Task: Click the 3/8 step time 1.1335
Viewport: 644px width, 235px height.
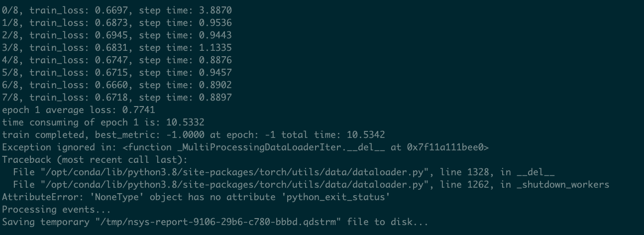Action: (215, 48)
